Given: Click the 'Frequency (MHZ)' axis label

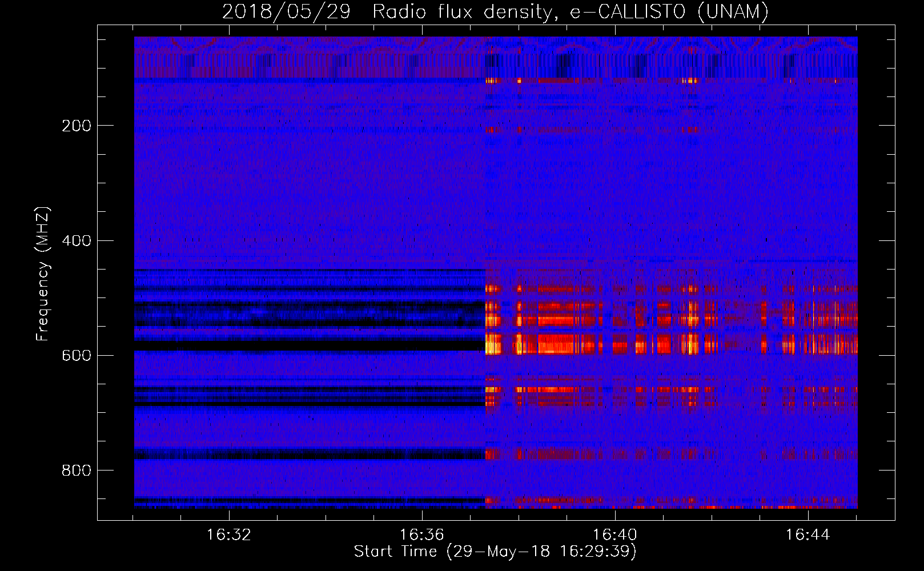Looking at the screenshot, I should [43, 274].
